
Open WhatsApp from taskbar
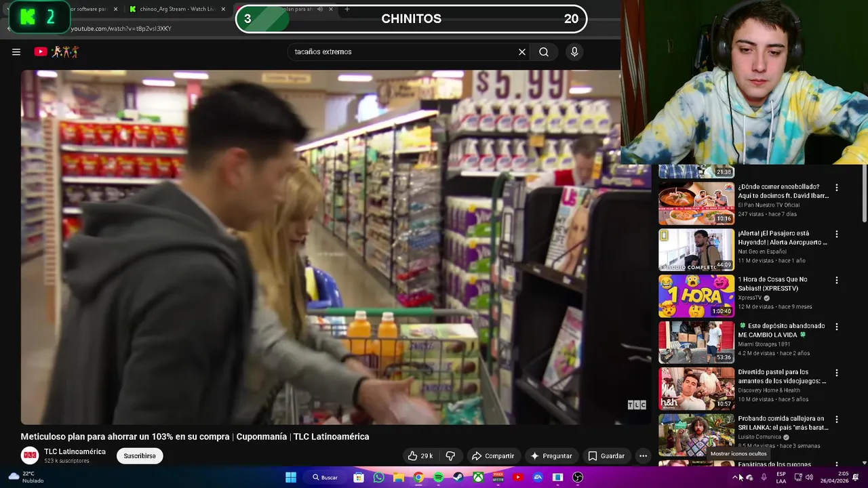click(x=378, y=477)
